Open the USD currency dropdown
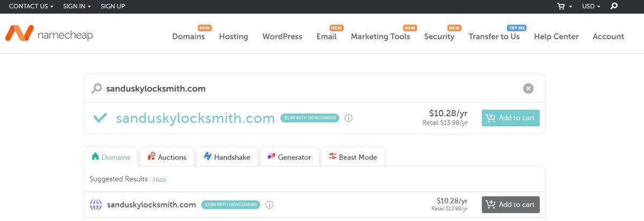 591,6
